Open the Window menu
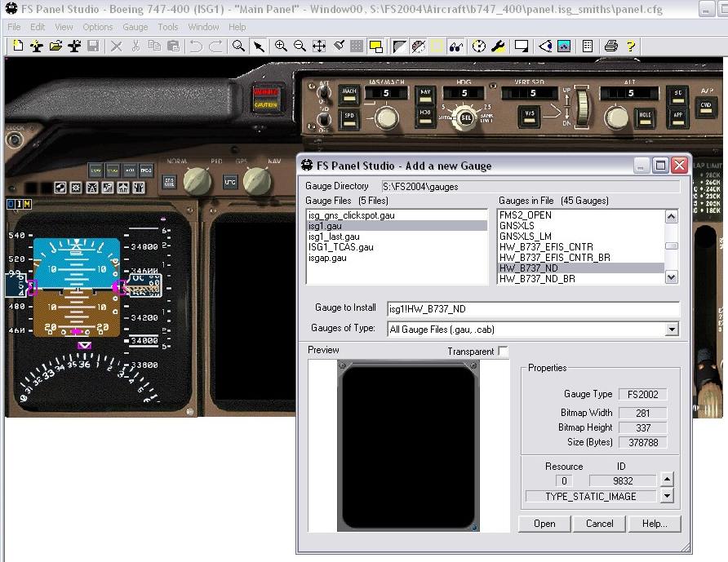Screen dimensions: 728x562 point(203,27)
